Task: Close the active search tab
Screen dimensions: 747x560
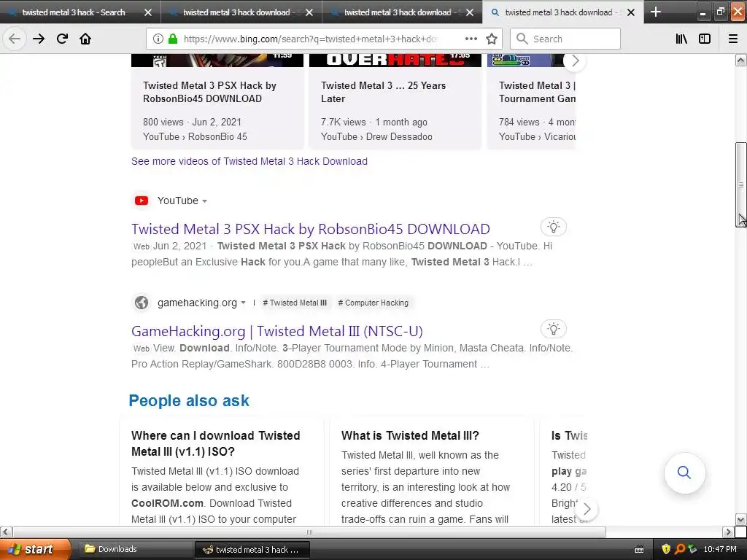Action: click(631, 12)
